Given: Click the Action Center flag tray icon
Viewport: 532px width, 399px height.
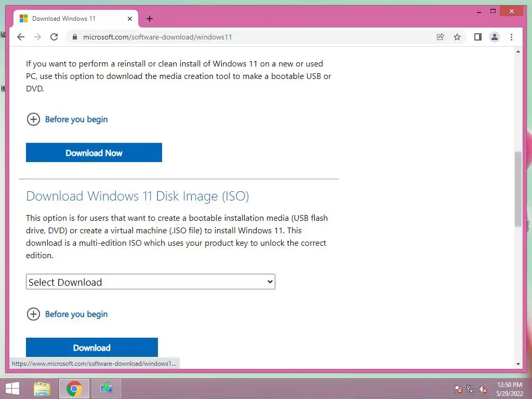Looking at the screenshot, I should [x=458, y=389].
